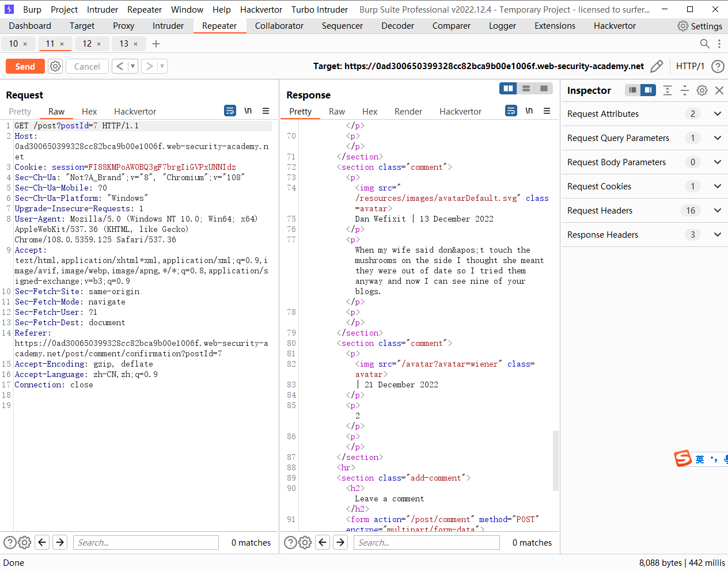Viewport: 728px width, 571px height.
Task: Send the request
Action: pos(25,66)
